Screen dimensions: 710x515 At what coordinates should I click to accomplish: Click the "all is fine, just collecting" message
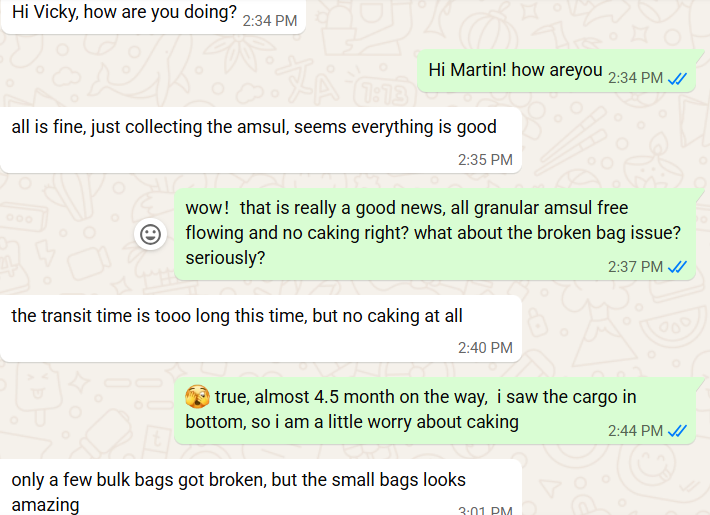253,127
